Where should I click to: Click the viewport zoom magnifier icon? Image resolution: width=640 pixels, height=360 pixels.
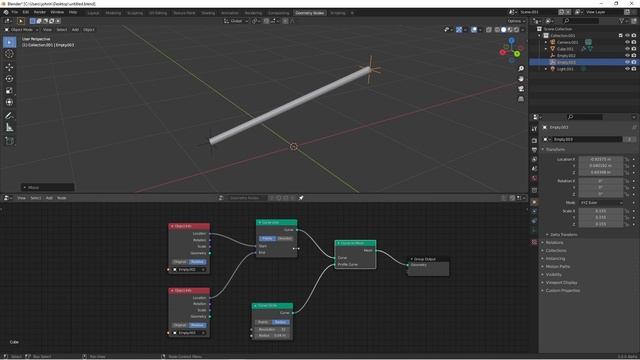[521, 69]
